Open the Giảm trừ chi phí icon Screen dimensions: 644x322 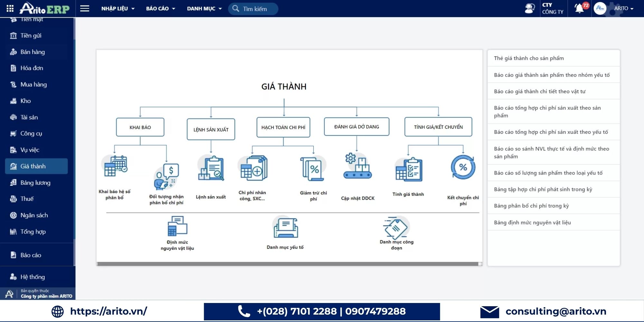pyautogui.click(x=313, y=168)
